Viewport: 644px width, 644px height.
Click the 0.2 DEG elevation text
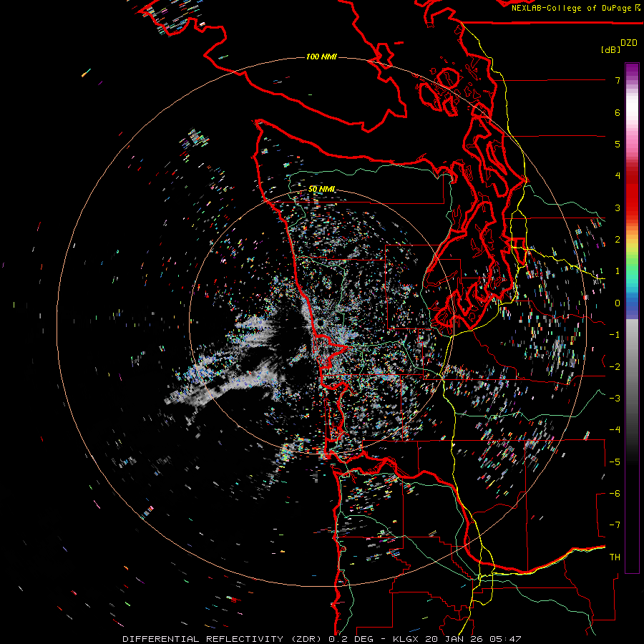click(x=351, y=639)
